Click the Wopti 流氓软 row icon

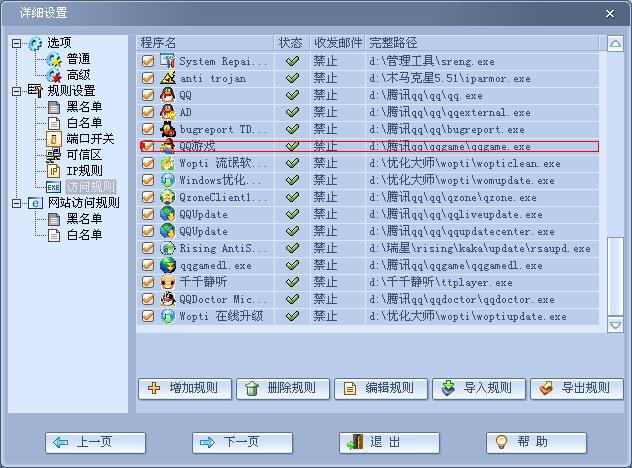tap(167, 163)
